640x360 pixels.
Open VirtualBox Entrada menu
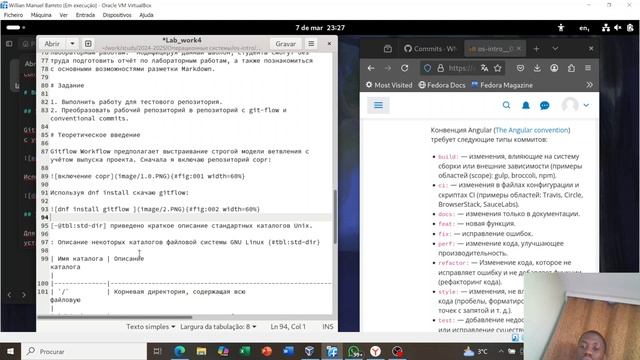[85, 15]
